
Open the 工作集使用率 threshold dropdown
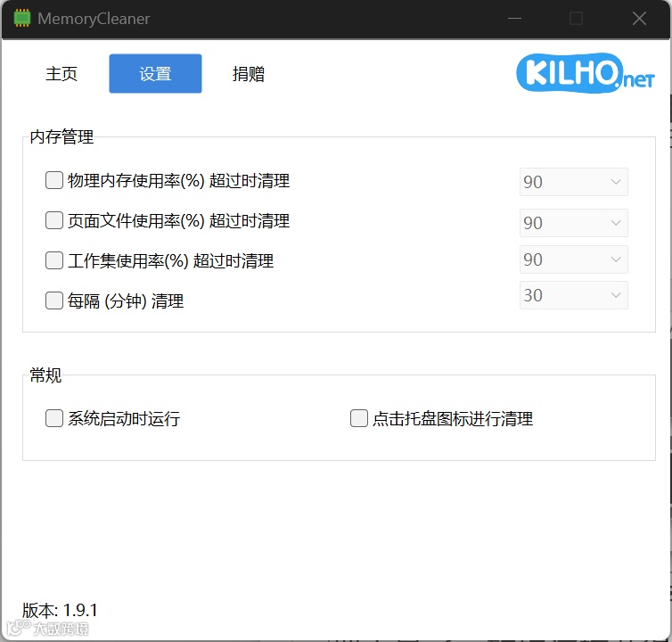click(x=573, y=259)
